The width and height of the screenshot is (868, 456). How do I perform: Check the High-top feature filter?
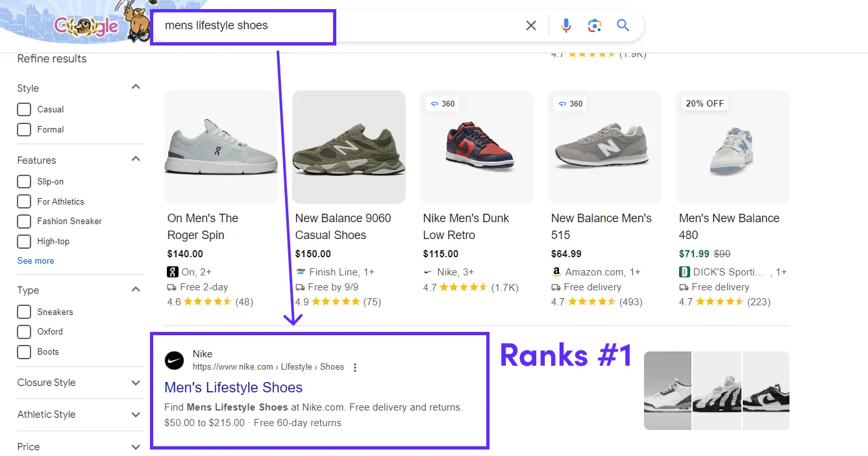pos(24,241)
